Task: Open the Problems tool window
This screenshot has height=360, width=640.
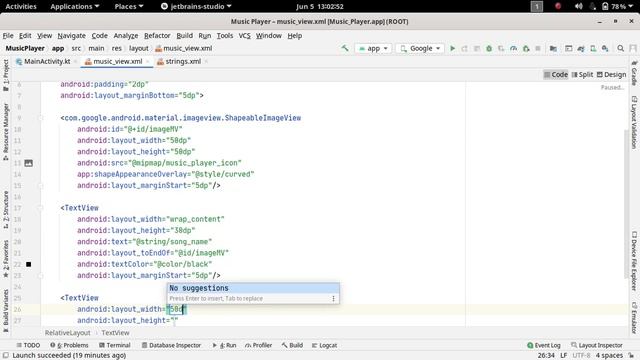Action: point(69,345)
